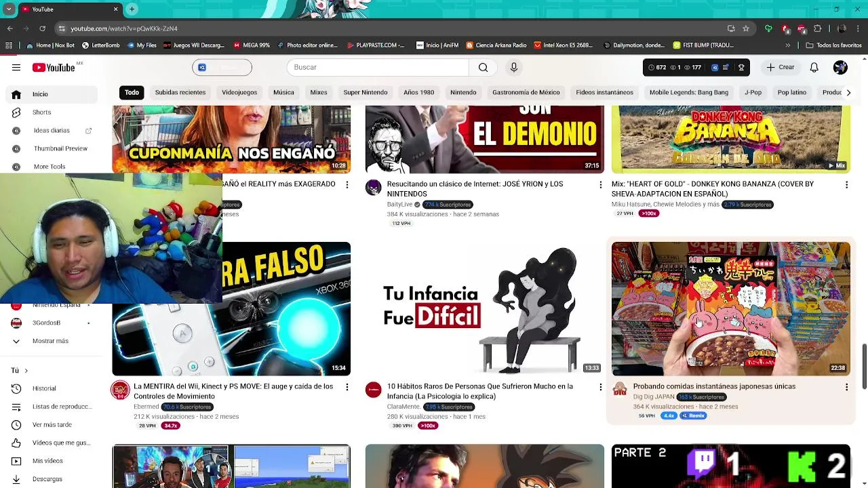Image resolution: width=868 pixels, height=488 pixels.
Task: Select the Pop latino chip
Action: click(x=792, y=92)
